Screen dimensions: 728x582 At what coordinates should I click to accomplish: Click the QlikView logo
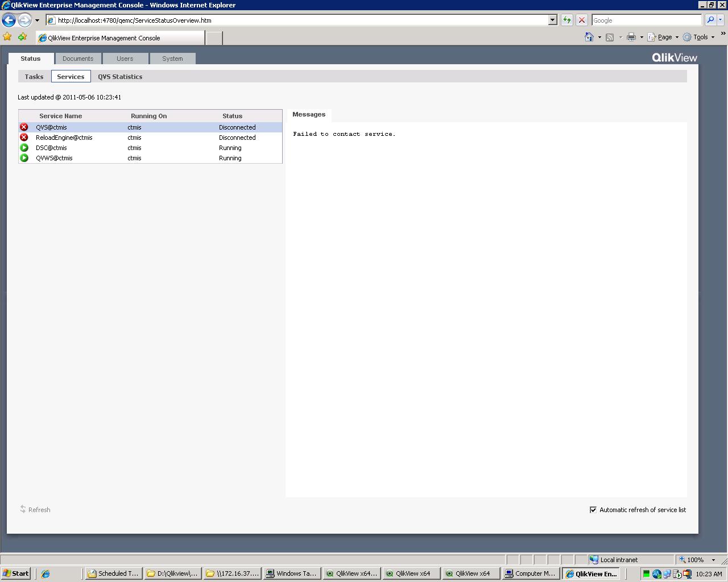tap(675, 57)
